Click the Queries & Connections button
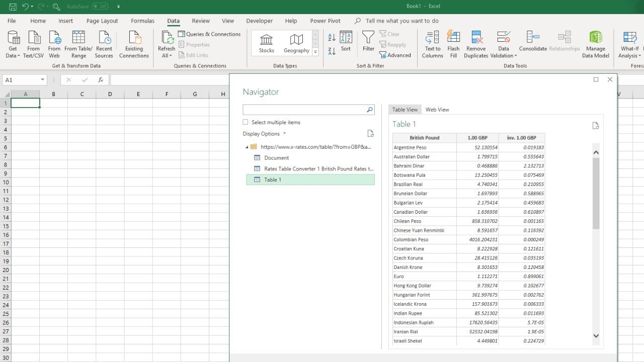The image size is (644, 362). tap(209, 34)
